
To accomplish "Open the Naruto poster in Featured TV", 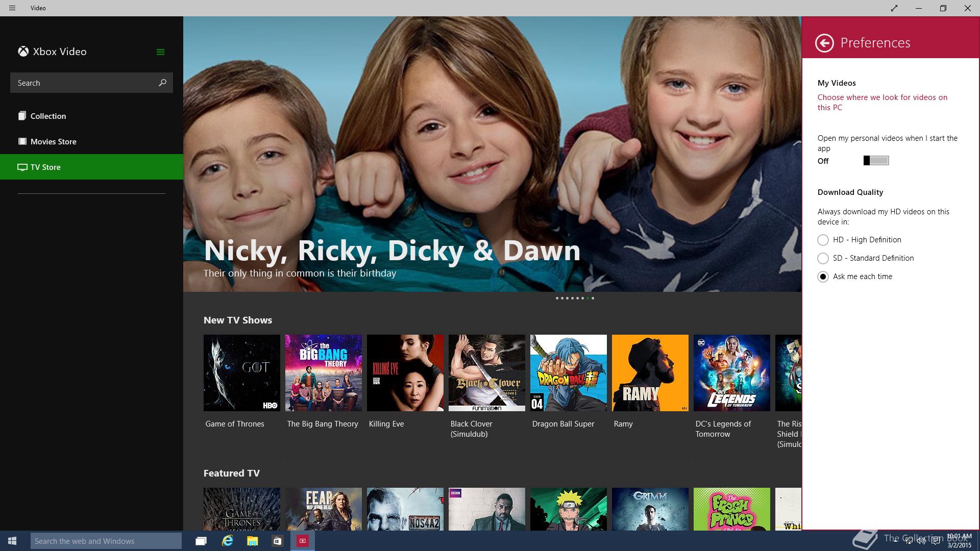I will [569, 509].
